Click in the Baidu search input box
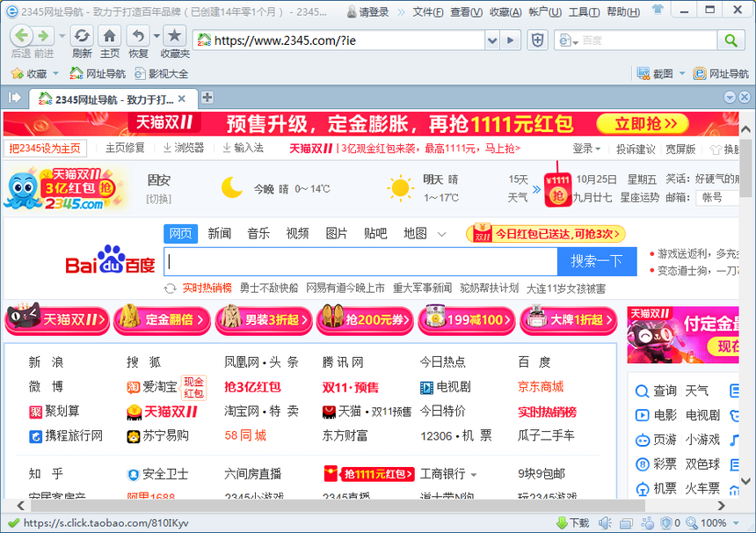The image size is (756, 533). coord(360,261)
